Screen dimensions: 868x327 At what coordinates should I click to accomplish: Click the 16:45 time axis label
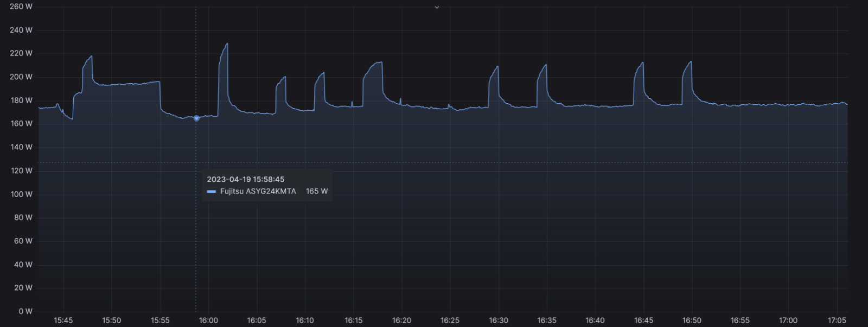point(643,320)
